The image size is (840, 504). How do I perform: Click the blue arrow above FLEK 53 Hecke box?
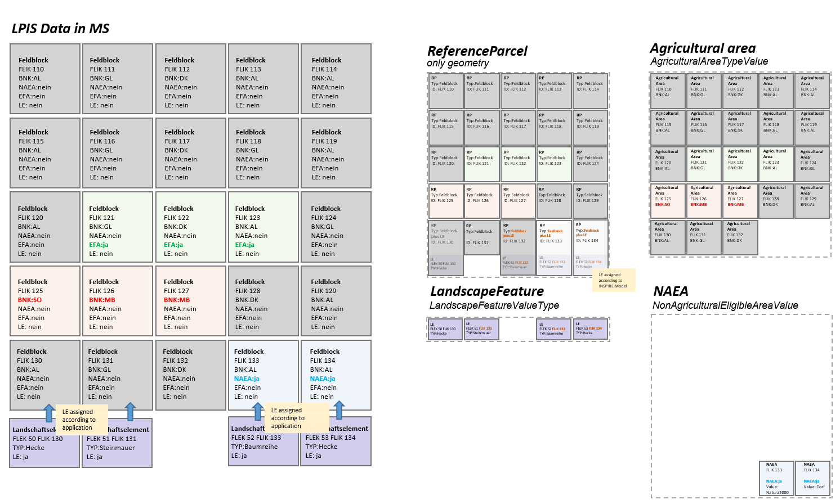click(339, 410)
